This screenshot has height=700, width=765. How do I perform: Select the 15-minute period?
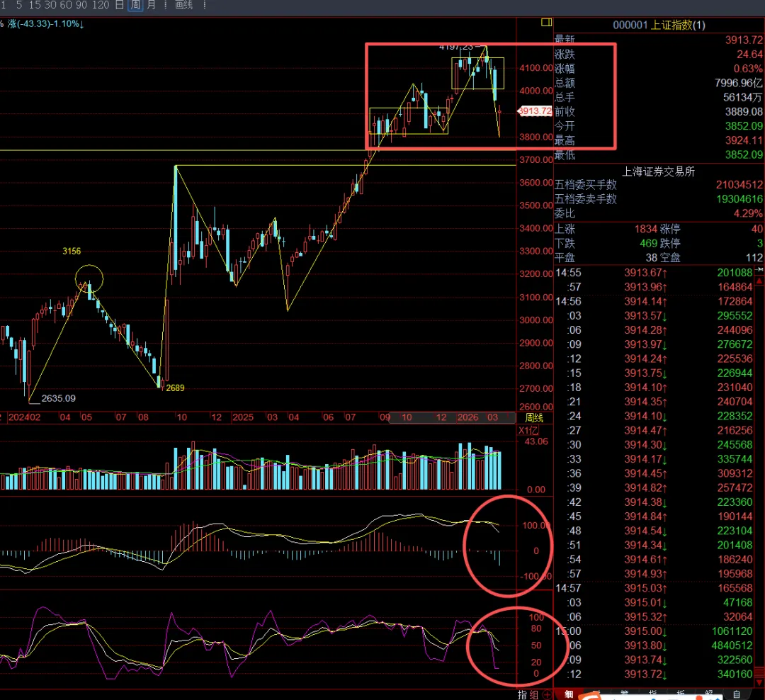35,5
